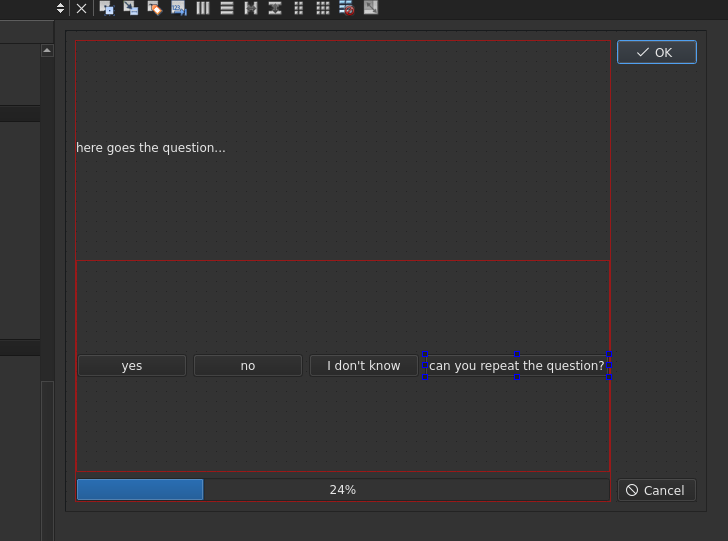Lay out in a grid
The width and height of the screenshot is (728, 541).
(323, 8)
